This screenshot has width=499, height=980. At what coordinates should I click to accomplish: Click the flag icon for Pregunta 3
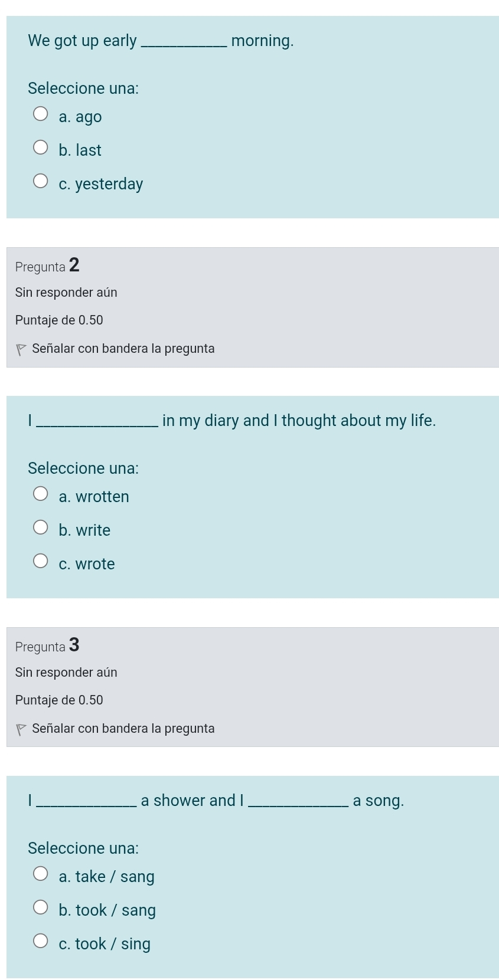21,730
